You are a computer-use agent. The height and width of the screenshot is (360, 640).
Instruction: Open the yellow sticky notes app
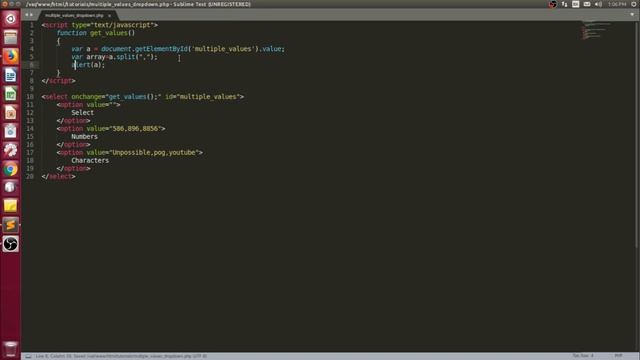coord(11,206)
